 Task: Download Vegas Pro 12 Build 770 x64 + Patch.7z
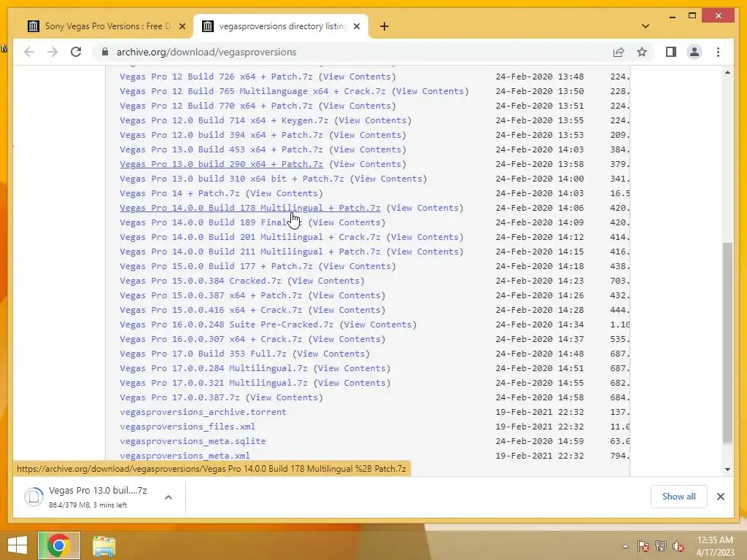click(x=216, y=106)
